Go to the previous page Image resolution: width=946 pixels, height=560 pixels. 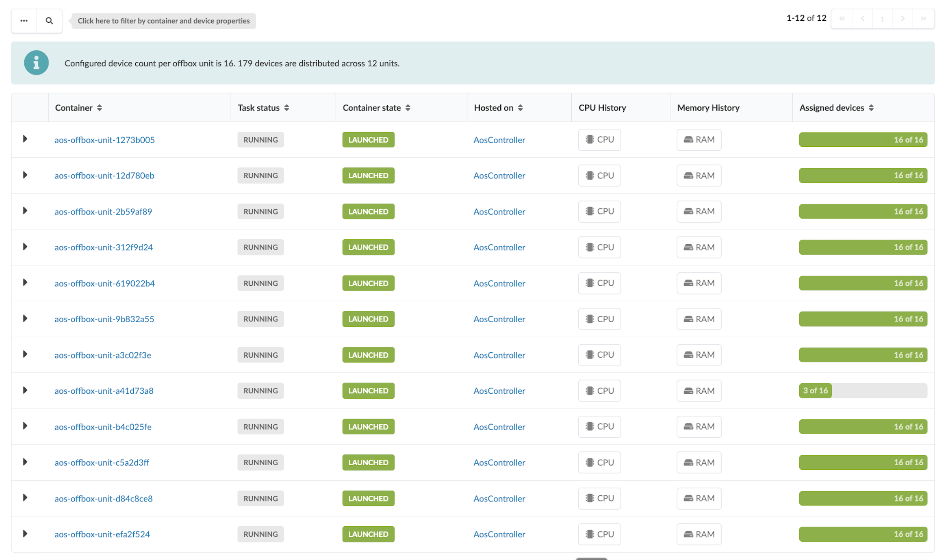tap(862, 19)
